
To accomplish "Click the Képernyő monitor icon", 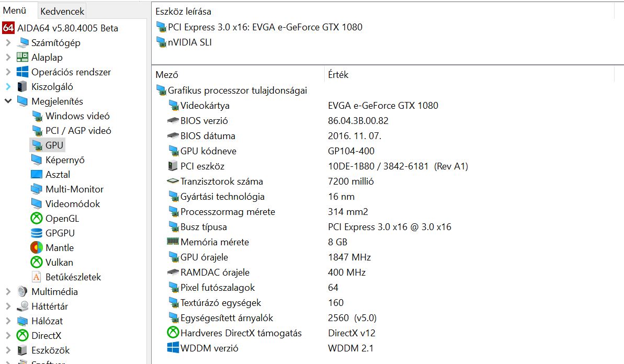I will point(37,160).
